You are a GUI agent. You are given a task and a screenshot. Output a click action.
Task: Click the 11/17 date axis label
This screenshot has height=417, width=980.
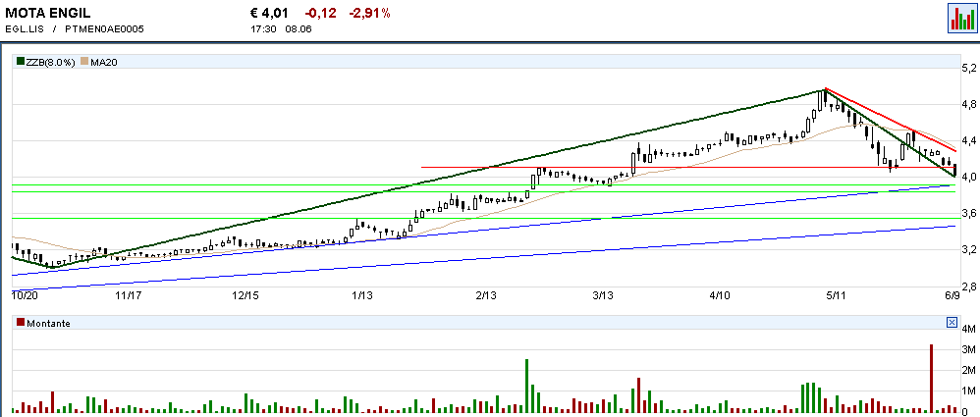pyautogui.click(x=129, y=294)
